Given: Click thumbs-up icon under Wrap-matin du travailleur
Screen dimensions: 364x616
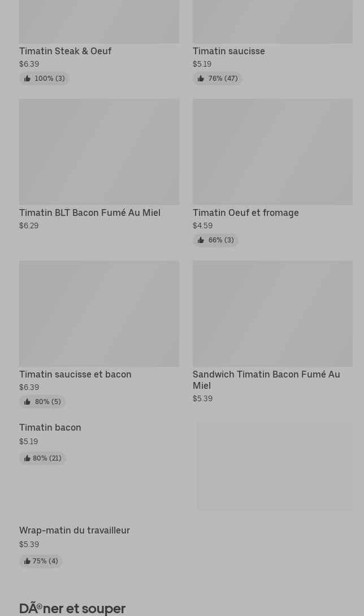Looking at the screenshot, I should point(27,561).
